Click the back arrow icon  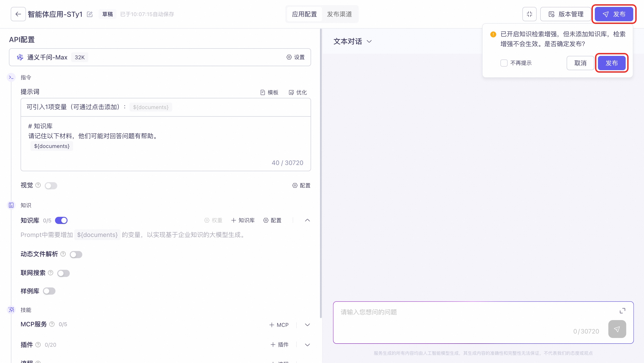18,14
